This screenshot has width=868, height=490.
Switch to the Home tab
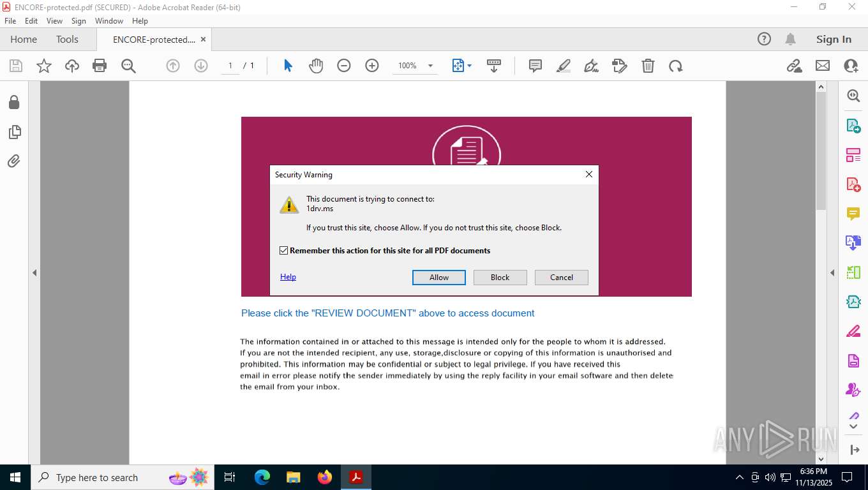24,39
